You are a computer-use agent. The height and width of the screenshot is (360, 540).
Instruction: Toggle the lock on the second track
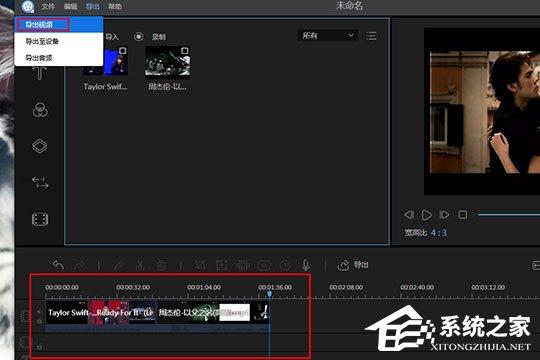tap(40, 347)
